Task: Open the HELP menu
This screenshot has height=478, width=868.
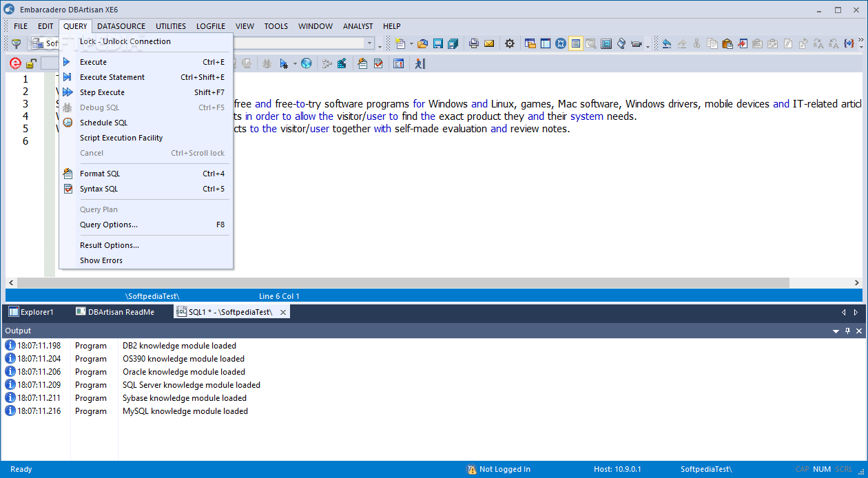Action: click(392, 26)
